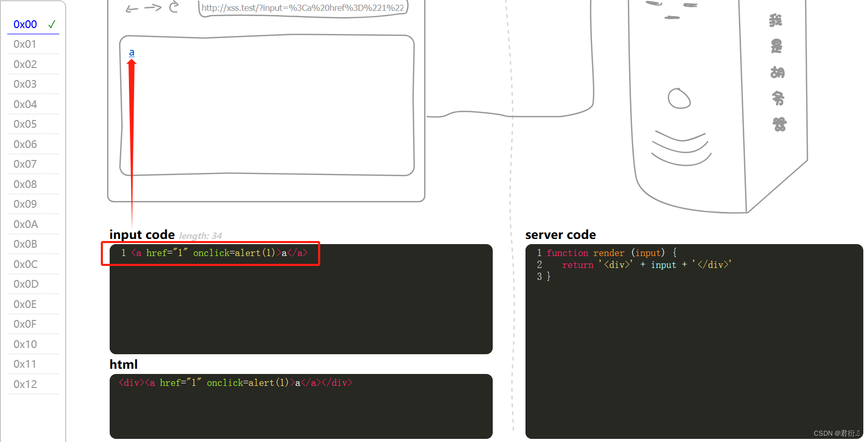Open level 0x09
Screen dimensions: 868x442
tap(25, 204)
